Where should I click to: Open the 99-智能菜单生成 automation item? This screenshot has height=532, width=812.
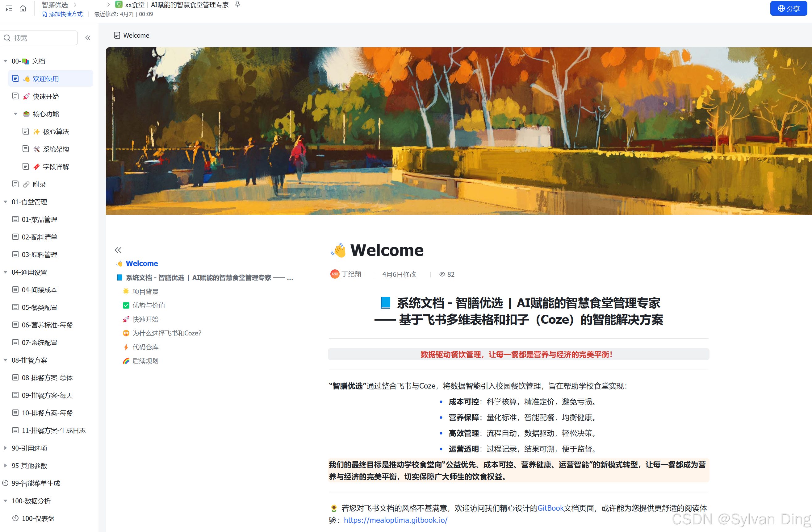click(36, 483)
